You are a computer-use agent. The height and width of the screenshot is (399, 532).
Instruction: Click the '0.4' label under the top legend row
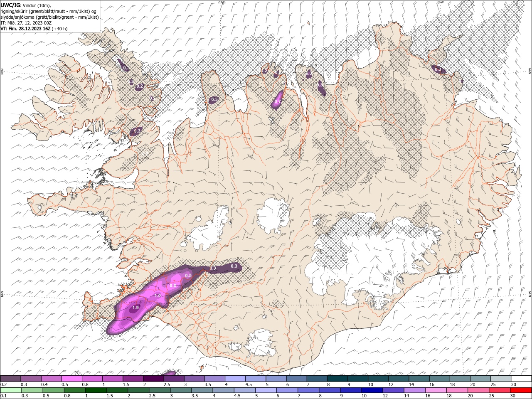(x=44, y=384)
